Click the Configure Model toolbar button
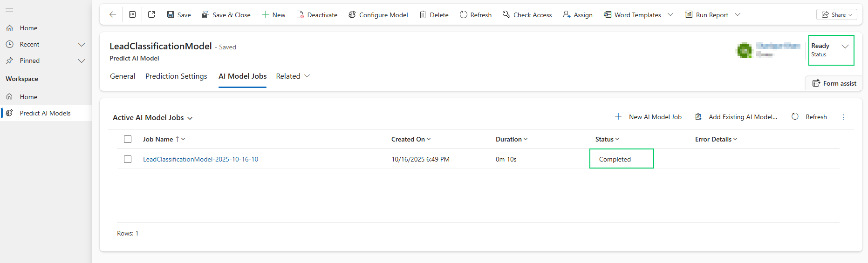The width and height of the screenshot is (868, 263). tap(378, 15)
